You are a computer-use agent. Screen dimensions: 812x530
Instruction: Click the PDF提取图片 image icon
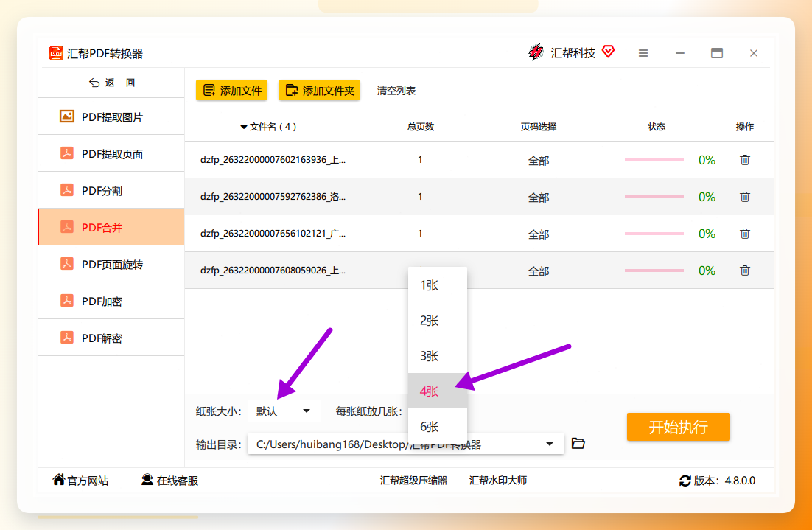coord(67,116)
